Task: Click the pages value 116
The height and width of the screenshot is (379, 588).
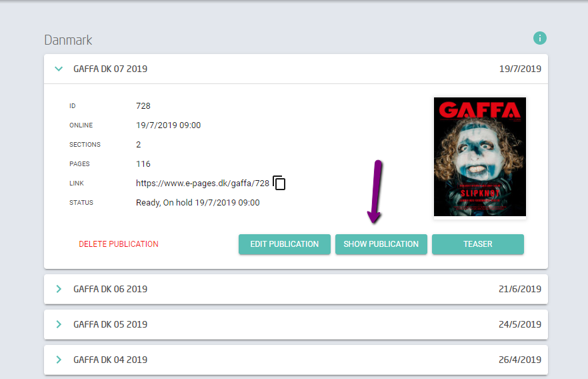Action: (143, 164)
